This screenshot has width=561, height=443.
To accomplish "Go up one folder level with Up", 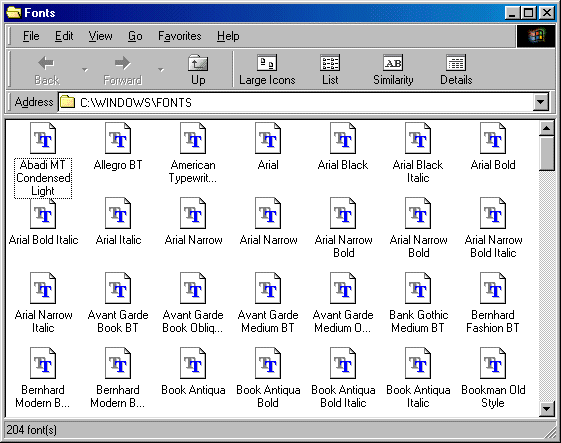I will (198, 69).
